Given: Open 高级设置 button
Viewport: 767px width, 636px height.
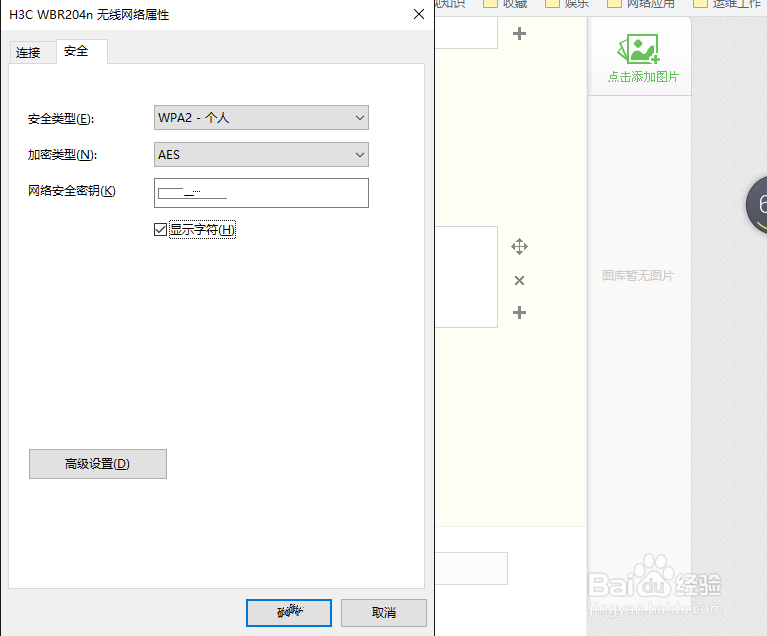Looking at the screenshot, I should click(98, 464).
